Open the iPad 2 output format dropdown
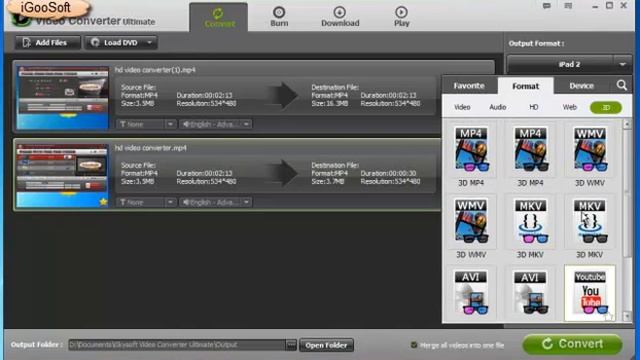Screen dimensions: 640x360 pyautogui.click(x=569, y=64)
